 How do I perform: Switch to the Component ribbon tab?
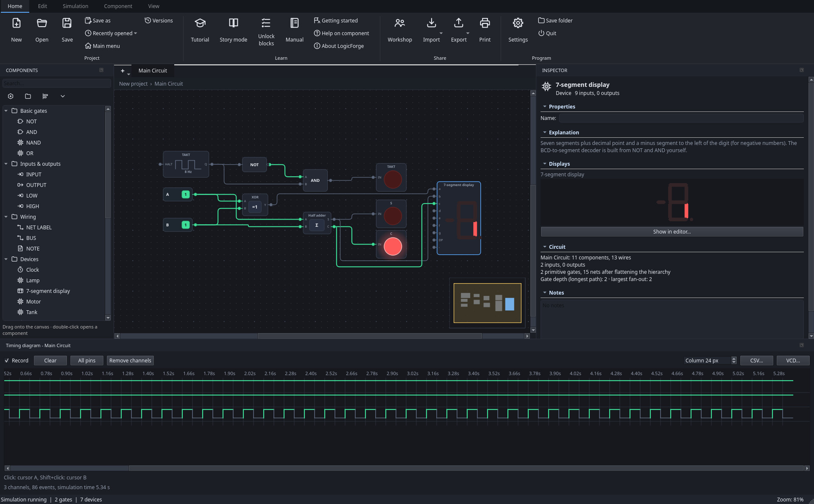pyautogui.click(x=118, y=6)
